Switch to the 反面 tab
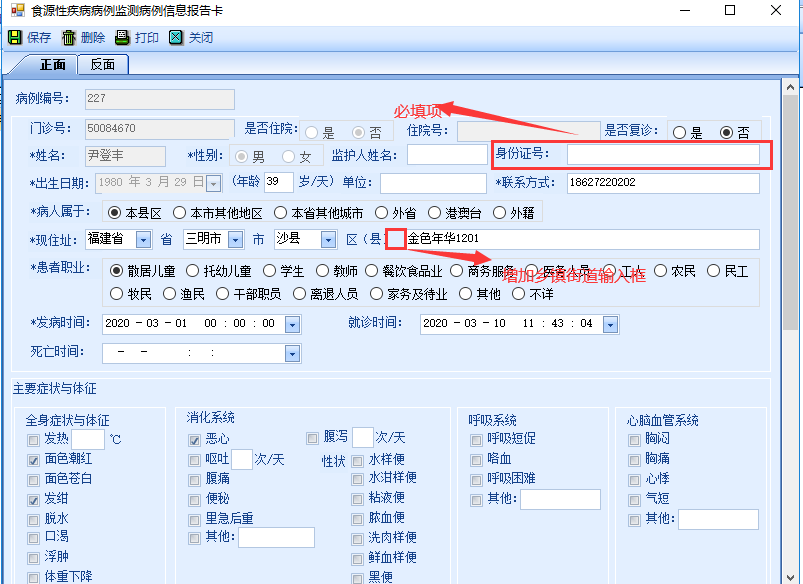Image resolution: width=803 pixels, height=584 pixels. (103, 65)
